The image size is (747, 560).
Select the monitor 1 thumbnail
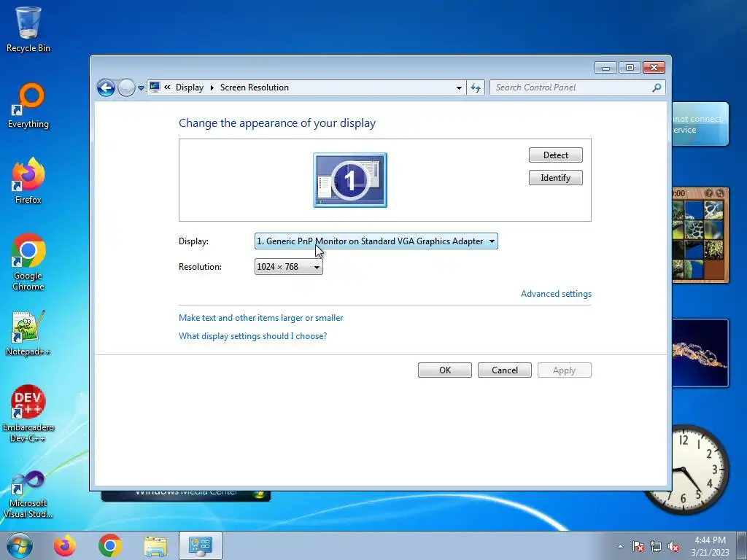[x=350, y=180]
